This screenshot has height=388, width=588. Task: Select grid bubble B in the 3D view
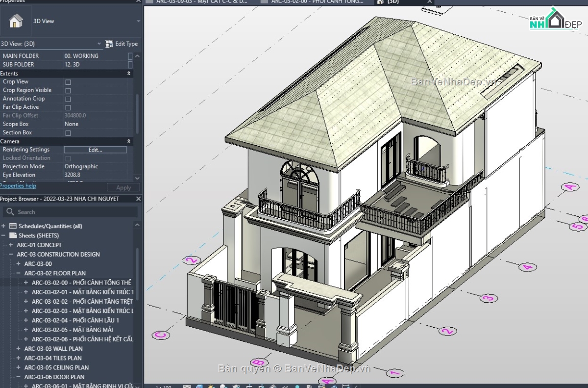[x=259, y=362]
